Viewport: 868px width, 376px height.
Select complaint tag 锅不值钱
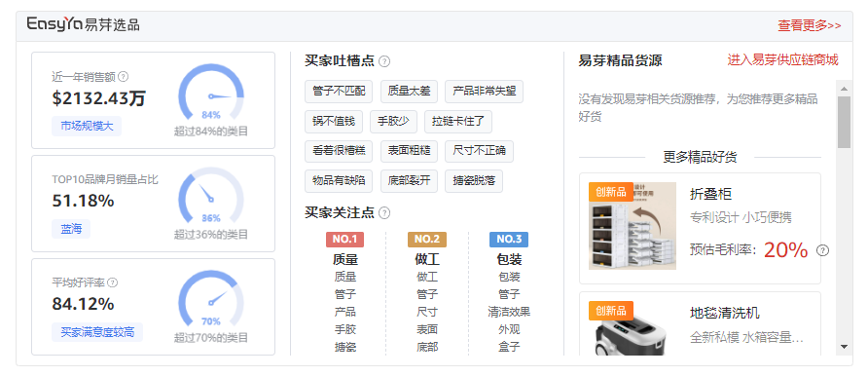tap(333, 121)
